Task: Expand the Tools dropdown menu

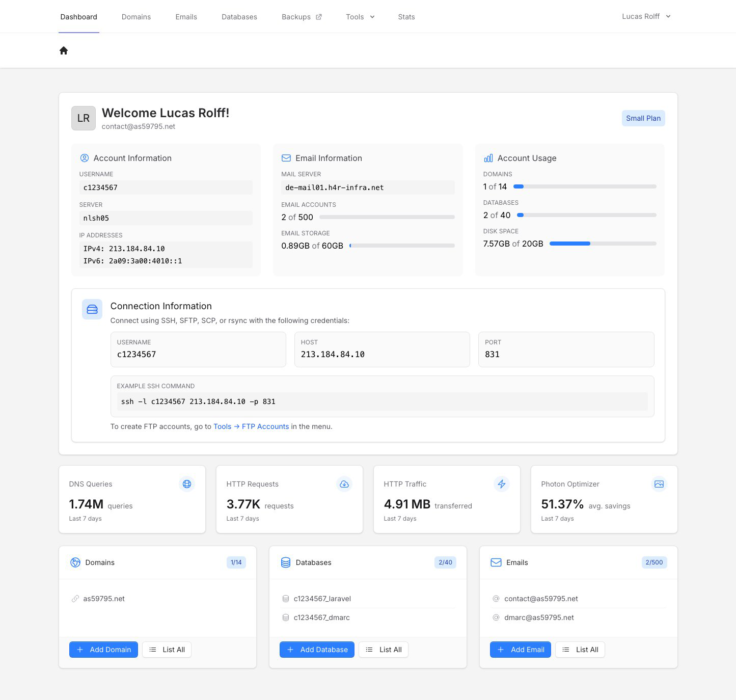Action: click(360, 17)
